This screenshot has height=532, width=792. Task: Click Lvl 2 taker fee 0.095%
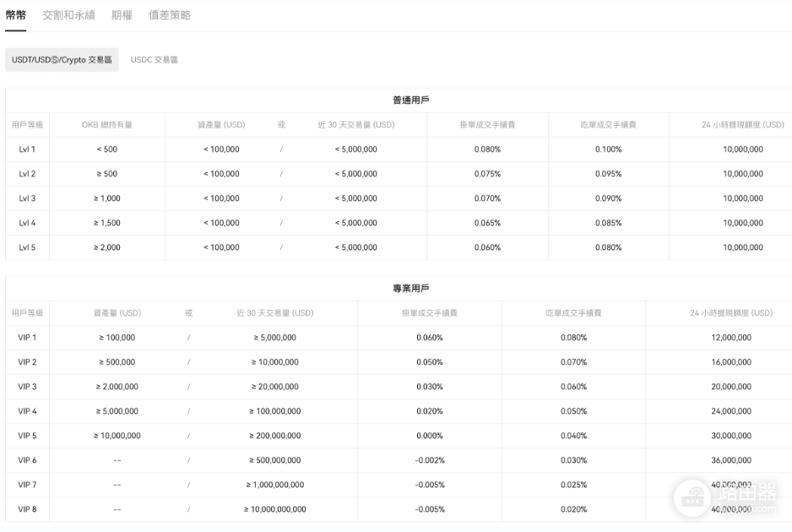(608, 174)
